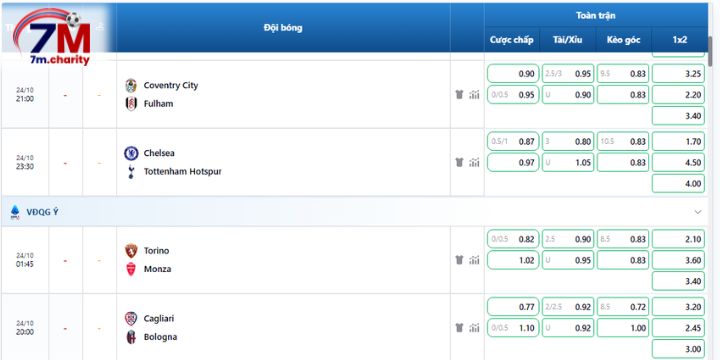Click the shirt icon for Chelsea vs Tottenham
Viewport: 720px width, 360px height.
pyautogui.click(x=459, y=162)
